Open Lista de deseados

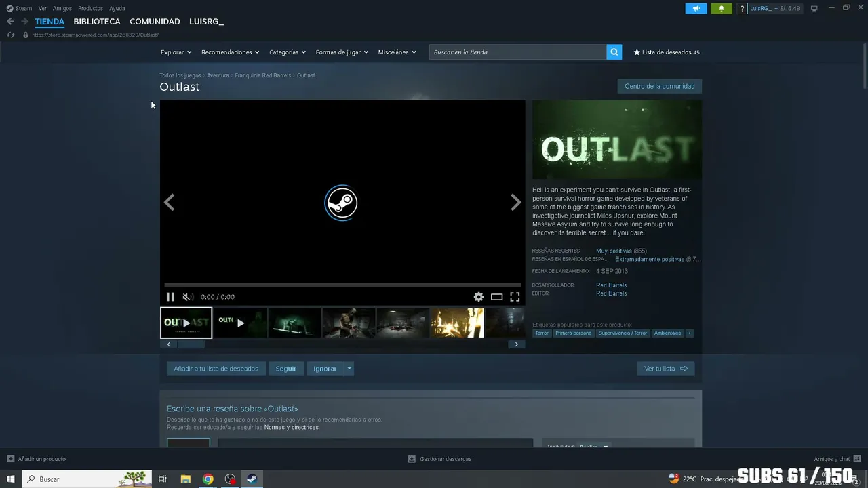667,52
